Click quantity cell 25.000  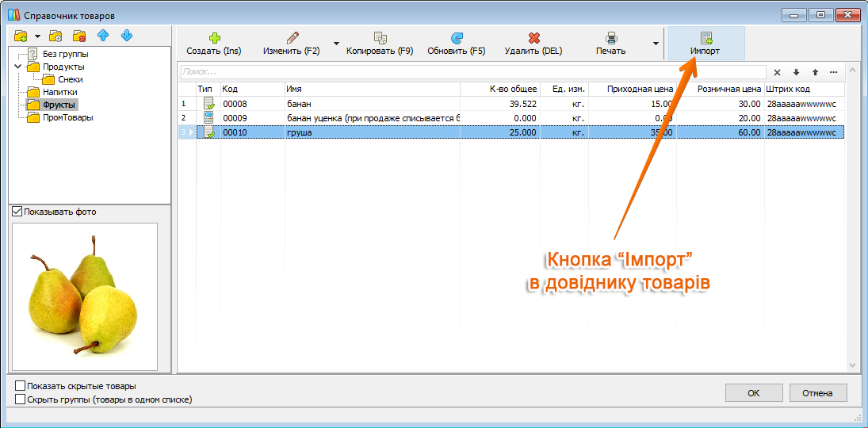point(500,132)
